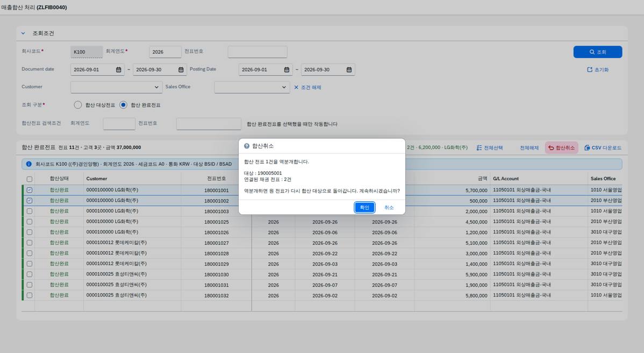Click the info icon in the blue message strip
The image size is (644, 353).
(28, 164)
